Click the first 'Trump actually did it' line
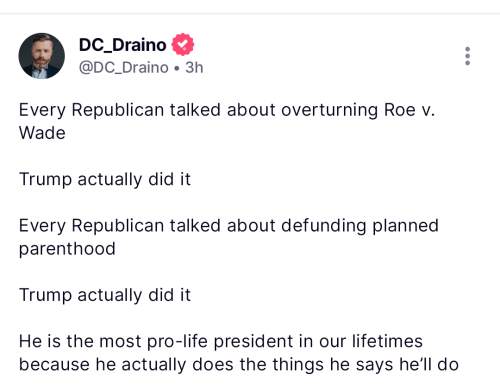Screen dimensions: 500x387 (105, 179)
